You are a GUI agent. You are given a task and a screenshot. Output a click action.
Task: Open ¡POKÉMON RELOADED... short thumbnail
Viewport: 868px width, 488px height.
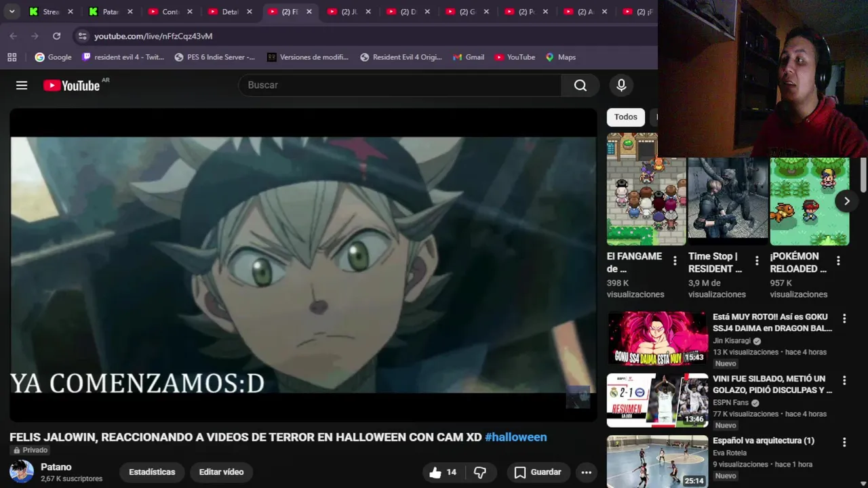[x=809, y=201]
